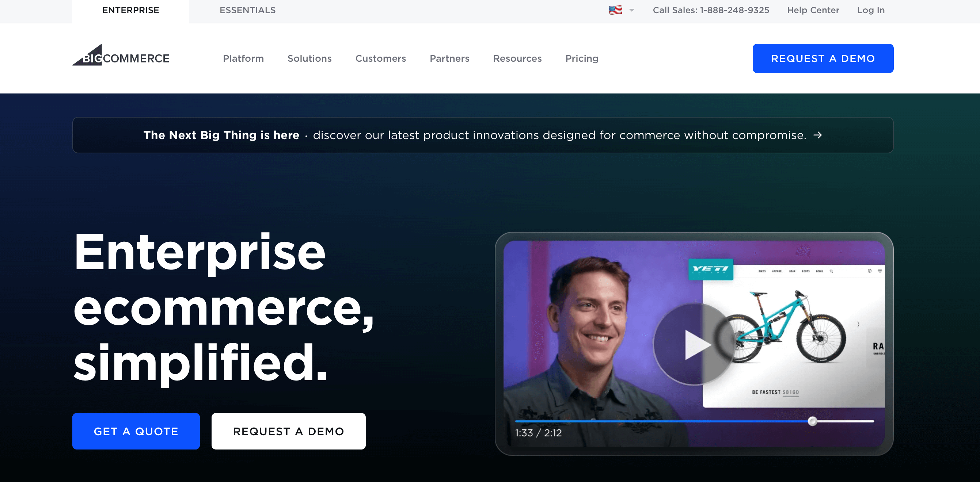Open the Help Center link
The width and height of the screenshot is (980, 482).
813,10
